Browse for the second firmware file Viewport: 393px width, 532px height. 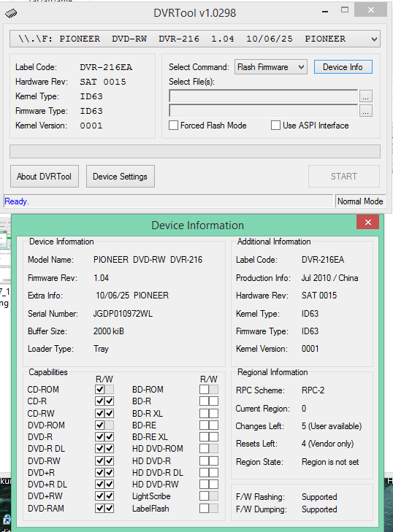pyautogui.click(x=365, y=111)
